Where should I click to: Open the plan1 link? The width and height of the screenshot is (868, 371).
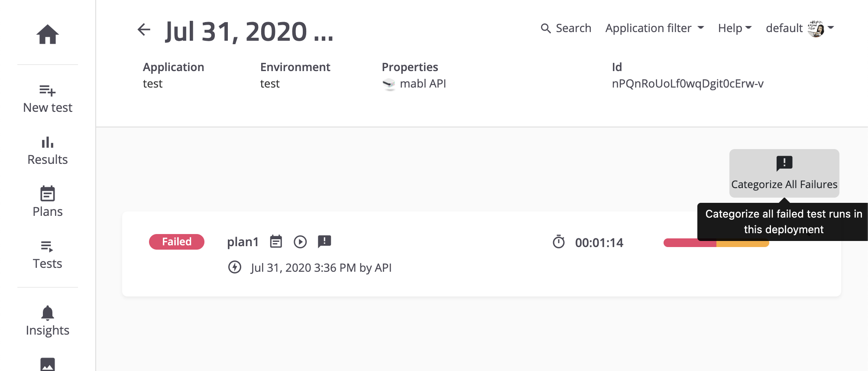coord(243,242)
